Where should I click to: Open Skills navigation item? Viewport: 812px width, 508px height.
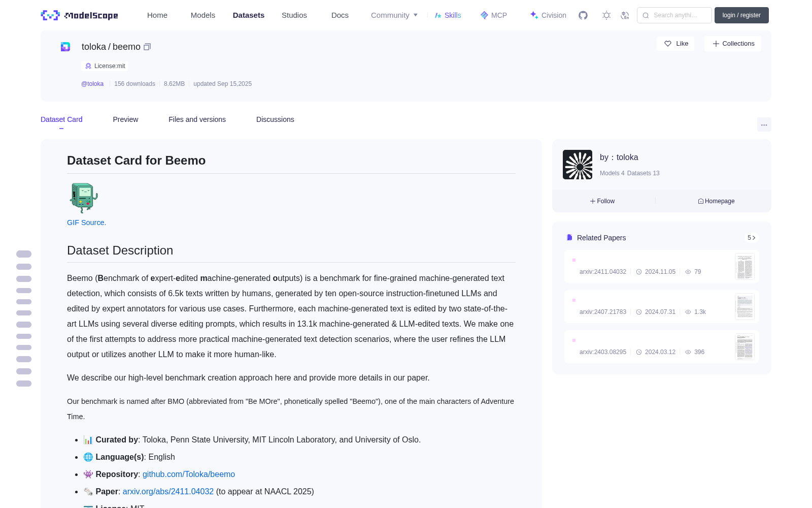click(x=448, y=15)
